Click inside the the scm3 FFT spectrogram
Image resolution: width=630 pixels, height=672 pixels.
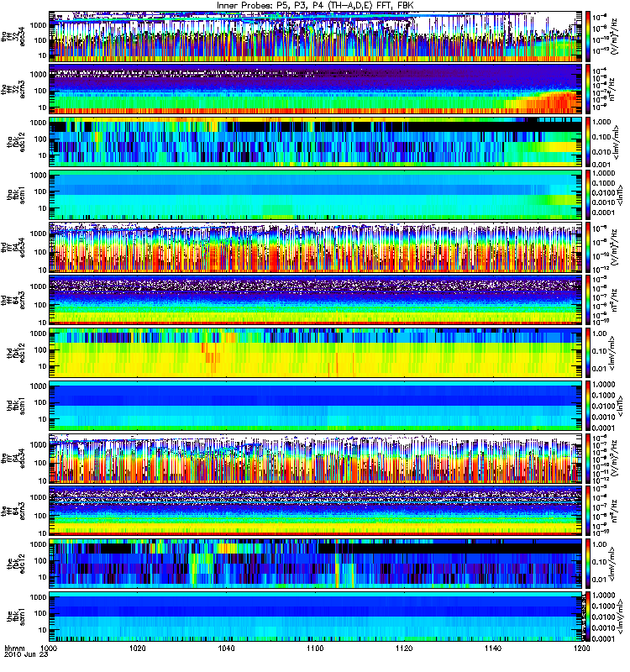316,511
